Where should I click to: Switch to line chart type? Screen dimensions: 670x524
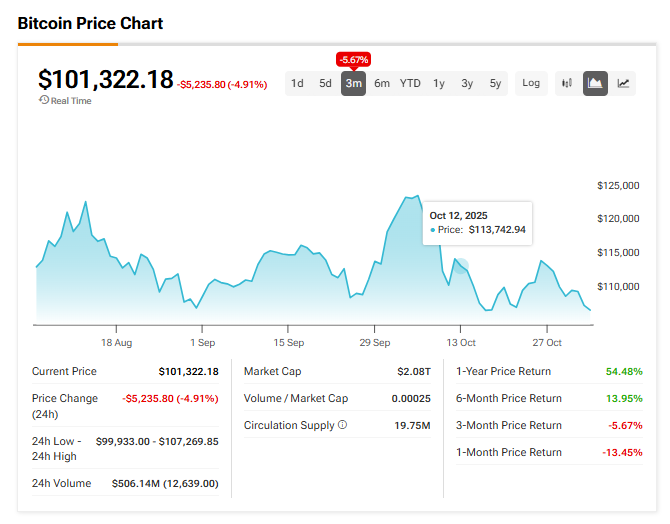coord(623,83)
